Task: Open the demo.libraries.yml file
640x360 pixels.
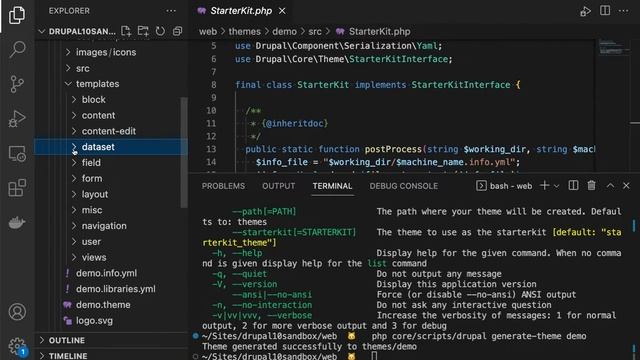Action: coord(116,289)
